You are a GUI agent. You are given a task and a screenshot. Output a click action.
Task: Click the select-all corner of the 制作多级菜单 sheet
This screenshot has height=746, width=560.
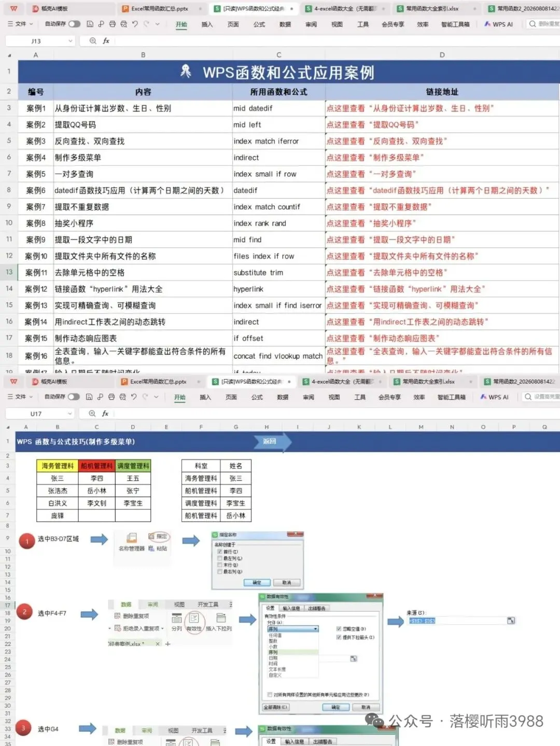[x=9, y=427]
